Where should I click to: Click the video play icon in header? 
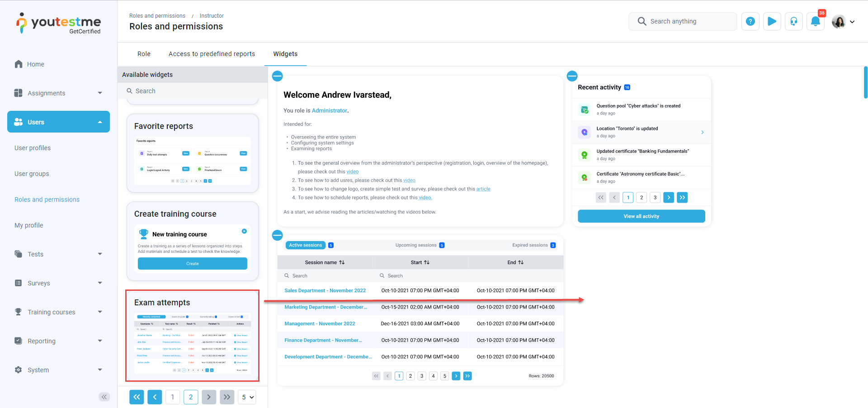pos(772,21)
